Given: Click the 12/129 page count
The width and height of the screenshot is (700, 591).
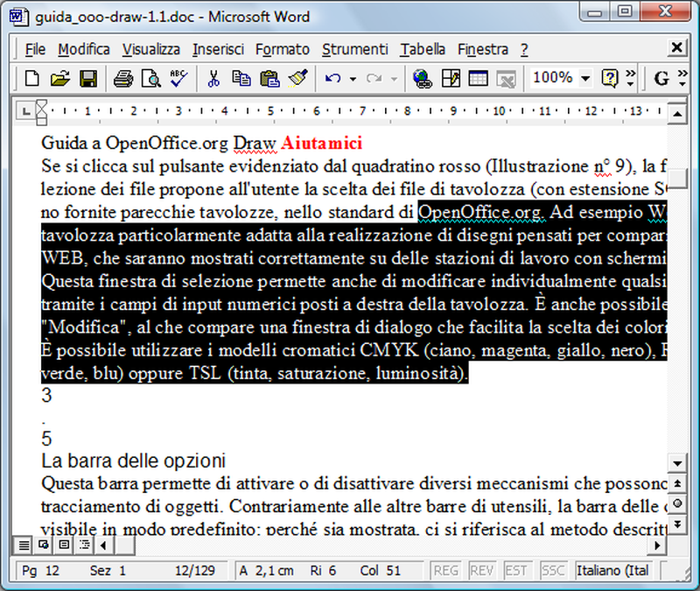Looking at the screenshot, I should click(194, 571).
